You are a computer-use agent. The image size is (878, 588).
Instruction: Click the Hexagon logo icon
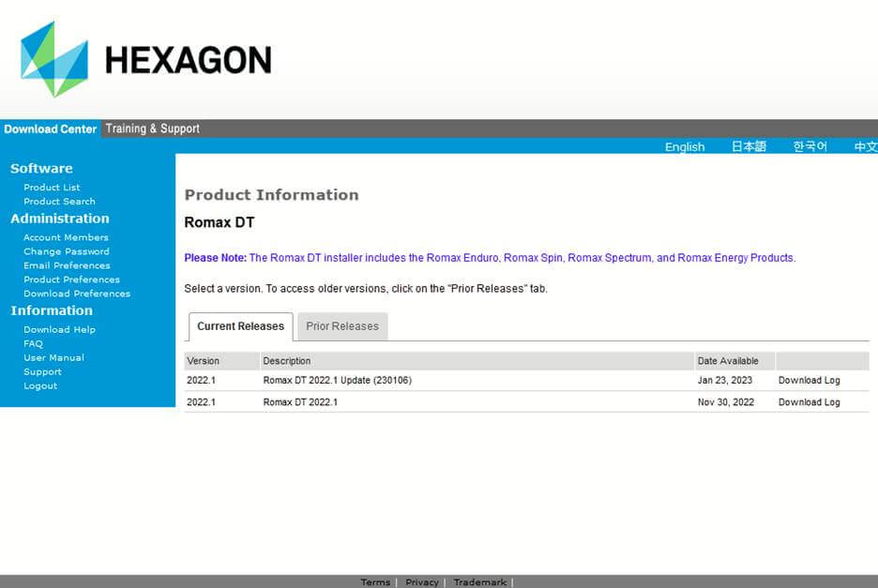pos(54,59)
